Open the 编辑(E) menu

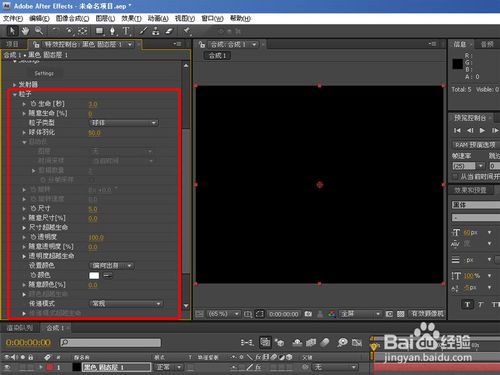click(x=39, y=18)
